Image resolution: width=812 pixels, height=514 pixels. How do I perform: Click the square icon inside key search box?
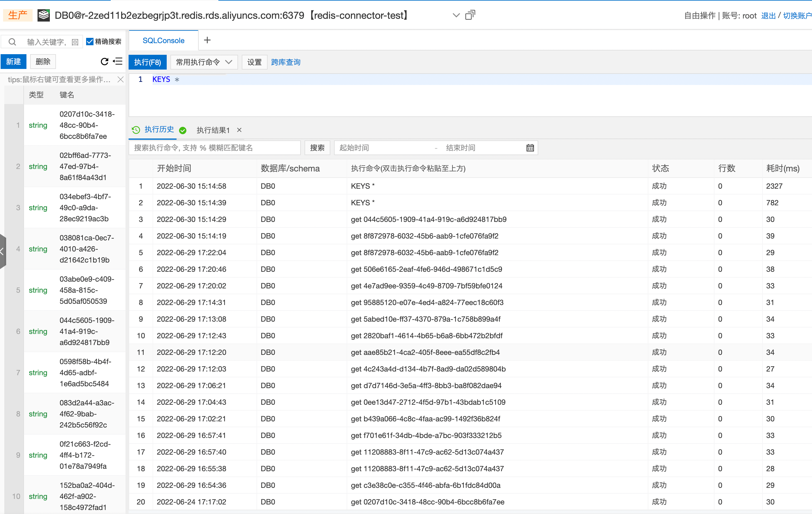[75, 42]
